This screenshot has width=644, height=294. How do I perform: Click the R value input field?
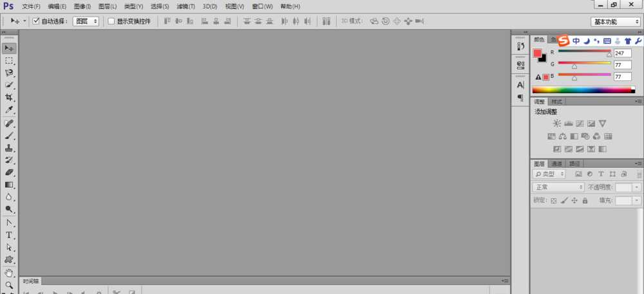click(622, 53)
